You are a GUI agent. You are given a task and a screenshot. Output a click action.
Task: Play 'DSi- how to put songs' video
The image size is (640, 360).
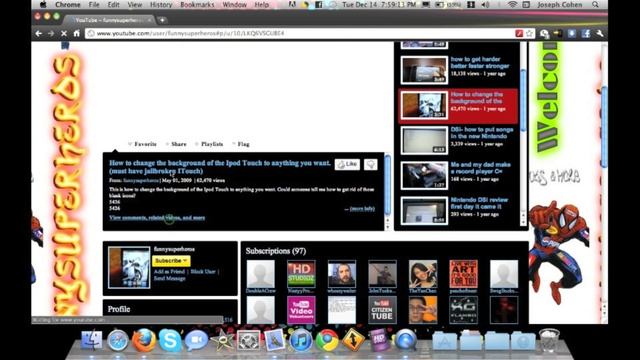pyautogui.click(x=459, y=140)
